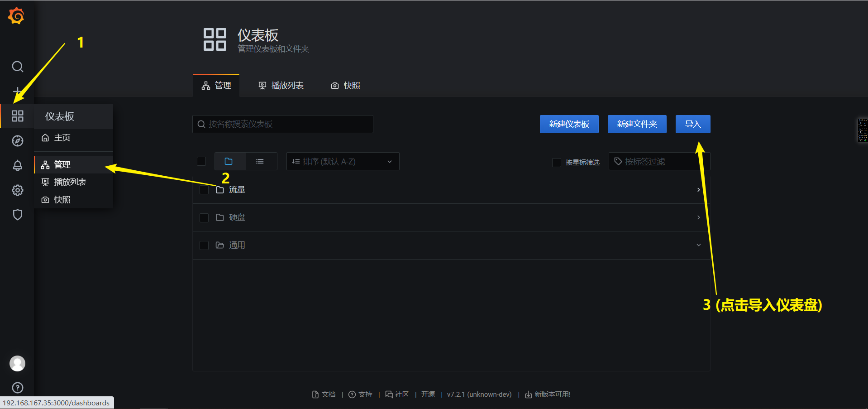Click the 按星标筛选 label text
This screenshot has height=409, width=868.
[582, 162]
